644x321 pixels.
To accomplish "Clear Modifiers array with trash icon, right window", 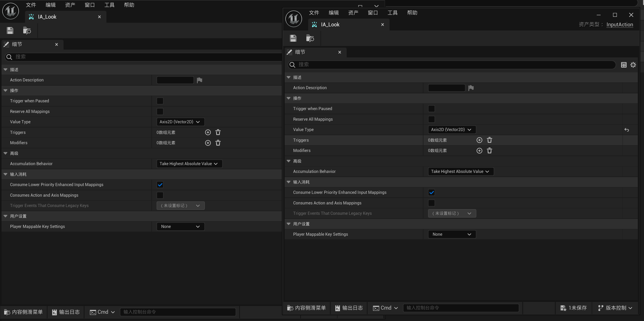I will (489, 151).
